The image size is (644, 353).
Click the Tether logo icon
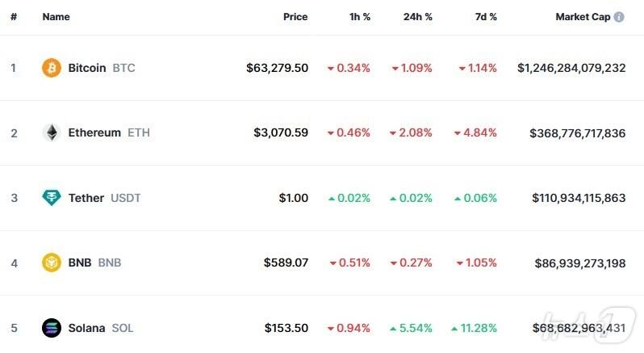[52, 198]
